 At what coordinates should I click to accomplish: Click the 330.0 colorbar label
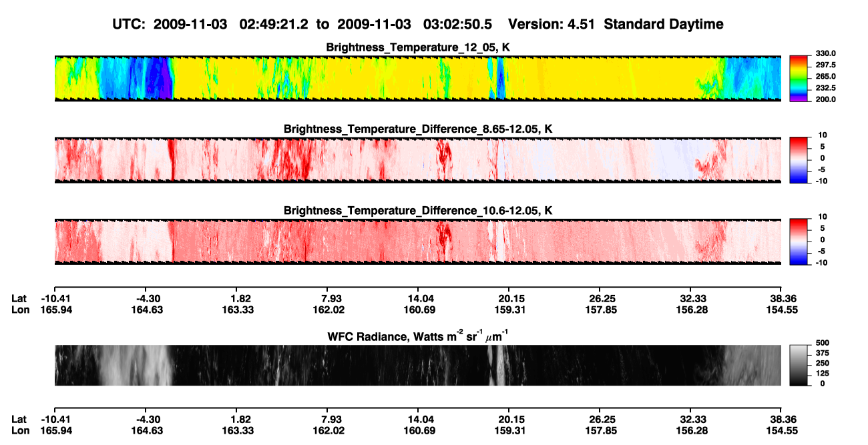click(826, 53)
